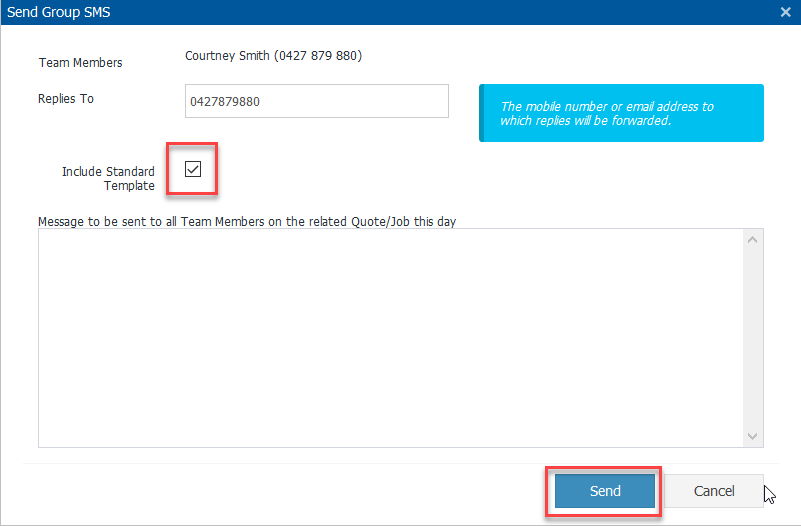Click the Team Members label
801x526 pixels.
tap(80, 63)
